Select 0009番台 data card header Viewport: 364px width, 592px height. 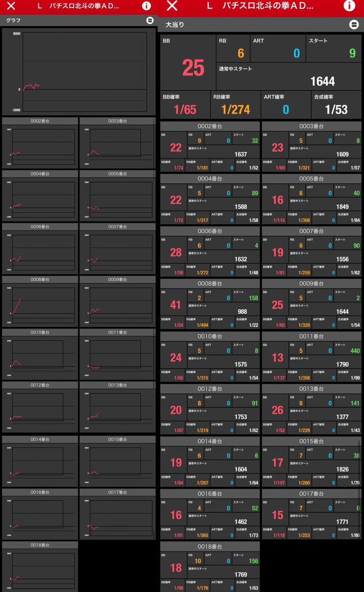pyautogui.click(x=311, y=284)
